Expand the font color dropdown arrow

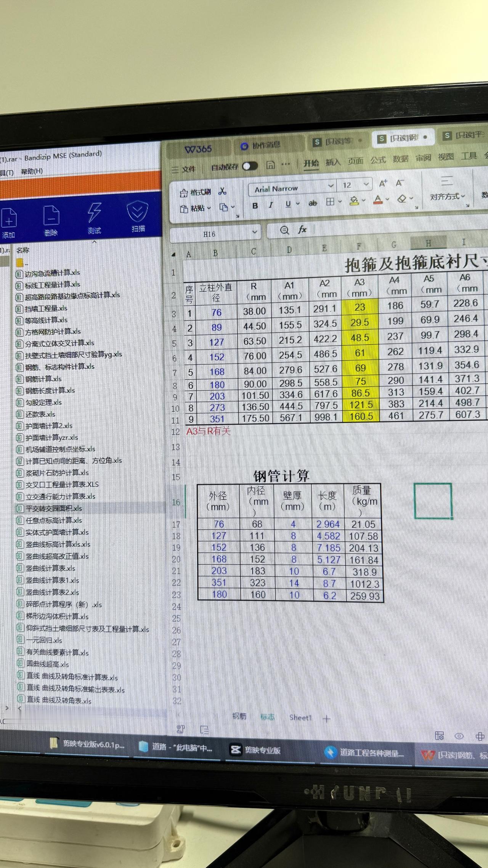click(387, 199)
